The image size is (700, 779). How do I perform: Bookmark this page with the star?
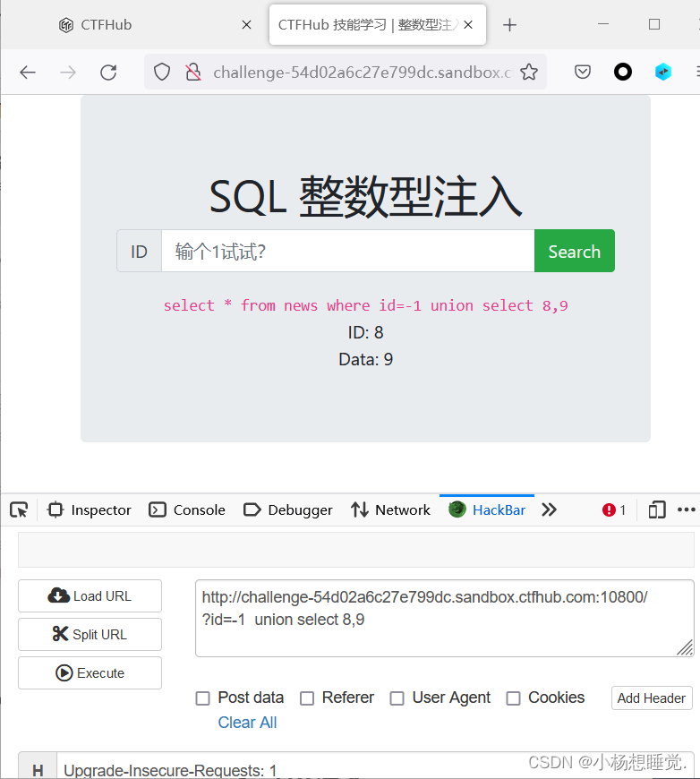(x=529, y=72)
